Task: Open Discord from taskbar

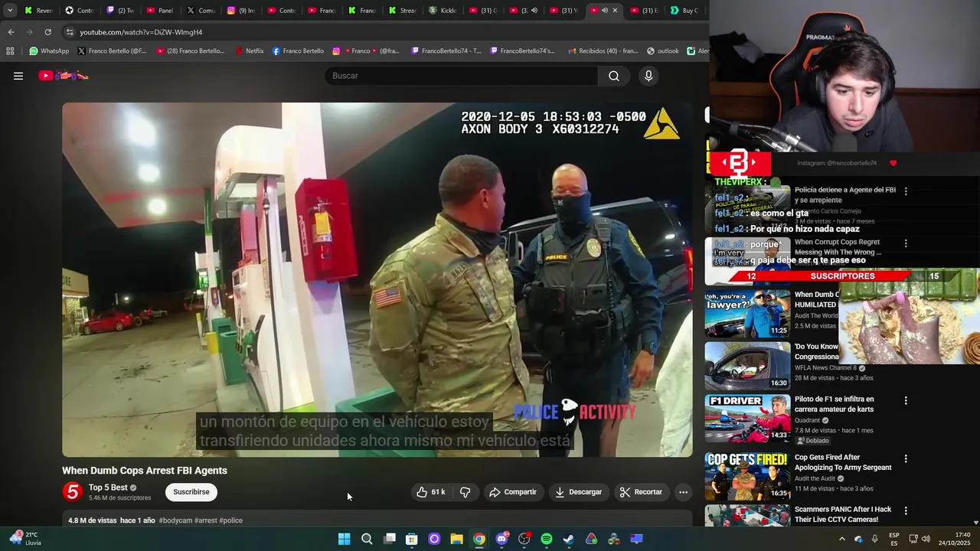Action: pos(501,539)
